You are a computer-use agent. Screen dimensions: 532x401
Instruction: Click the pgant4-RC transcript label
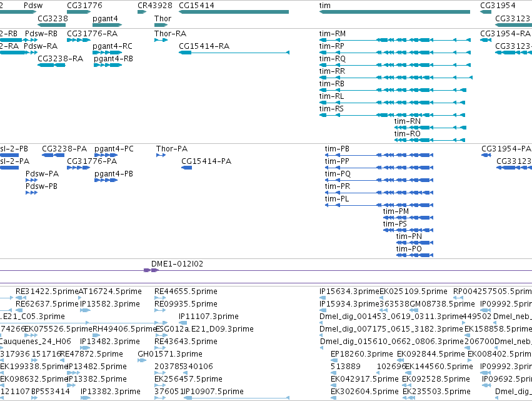(x=113, y=46)
